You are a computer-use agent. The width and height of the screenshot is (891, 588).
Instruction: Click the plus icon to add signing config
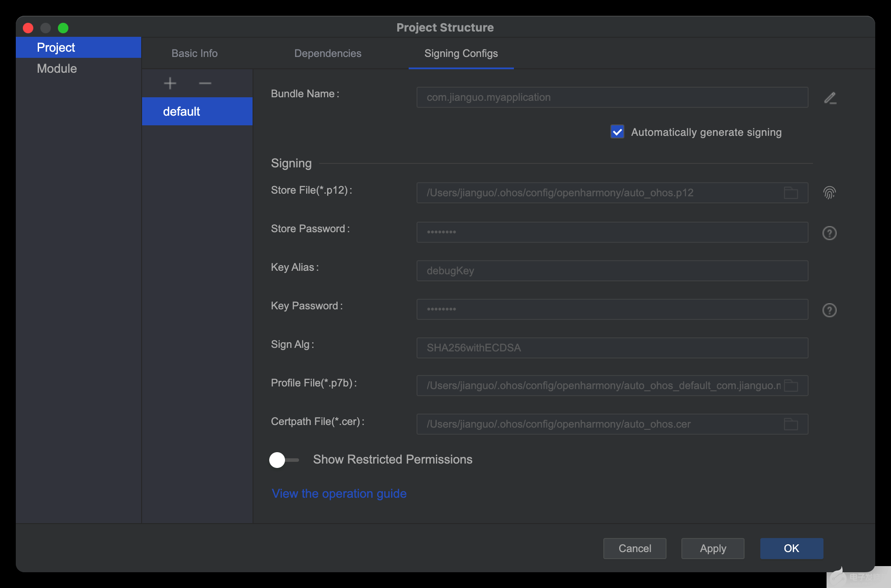point(170,83)
